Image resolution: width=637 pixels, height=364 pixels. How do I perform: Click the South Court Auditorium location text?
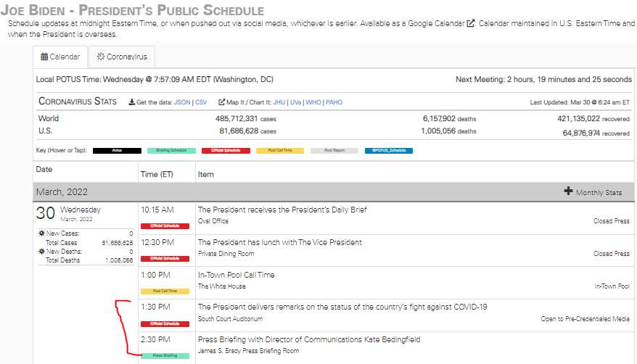pyautogui.click(x=230, y=319)
